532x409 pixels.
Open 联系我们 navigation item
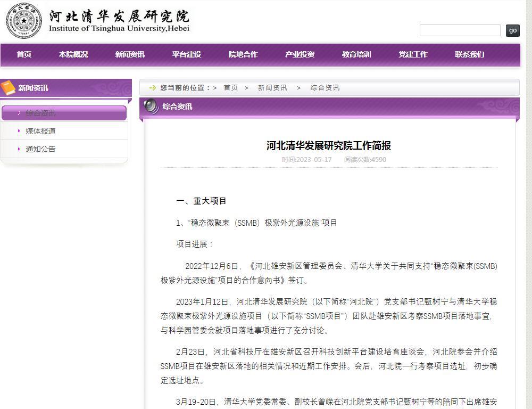470,54
